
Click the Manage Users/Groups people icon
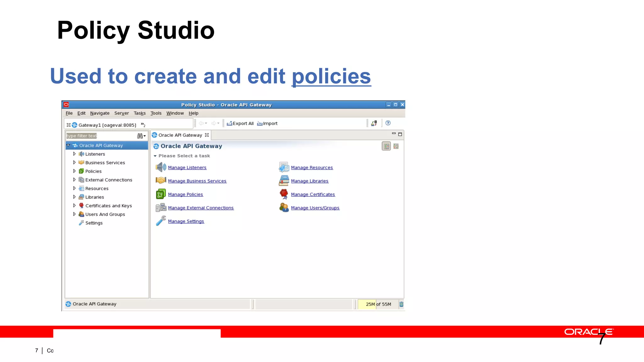[x=284, y=207]
